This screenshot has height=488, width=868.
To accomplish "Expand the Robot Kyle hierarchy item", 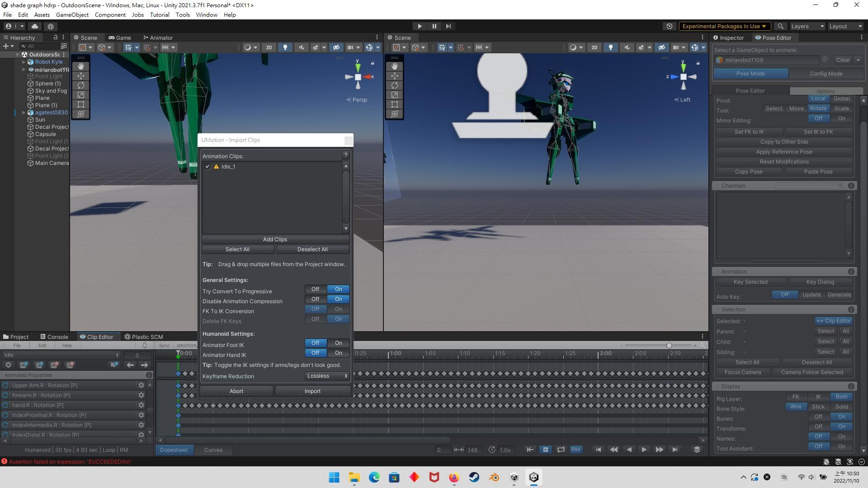I will pos(24,62).
